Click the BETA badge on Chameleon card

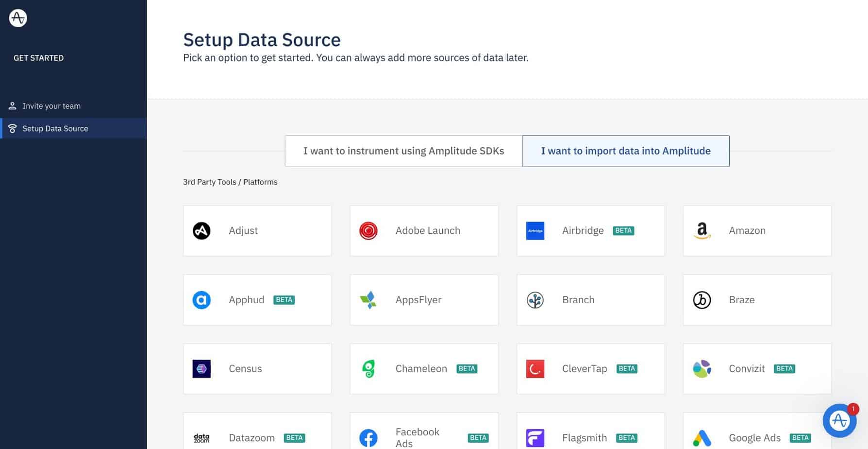pyautogui.click(x=467, y=369)
